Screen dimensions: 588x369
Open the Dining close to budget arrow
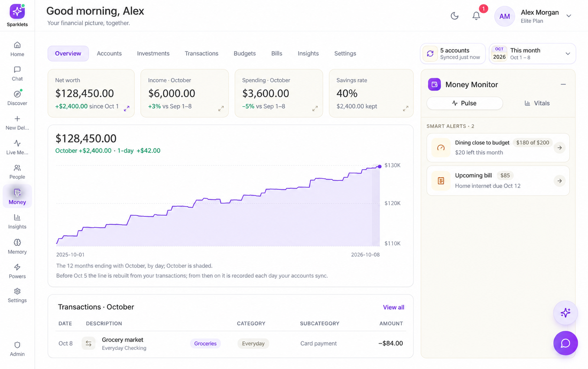(x=559, y=148)
